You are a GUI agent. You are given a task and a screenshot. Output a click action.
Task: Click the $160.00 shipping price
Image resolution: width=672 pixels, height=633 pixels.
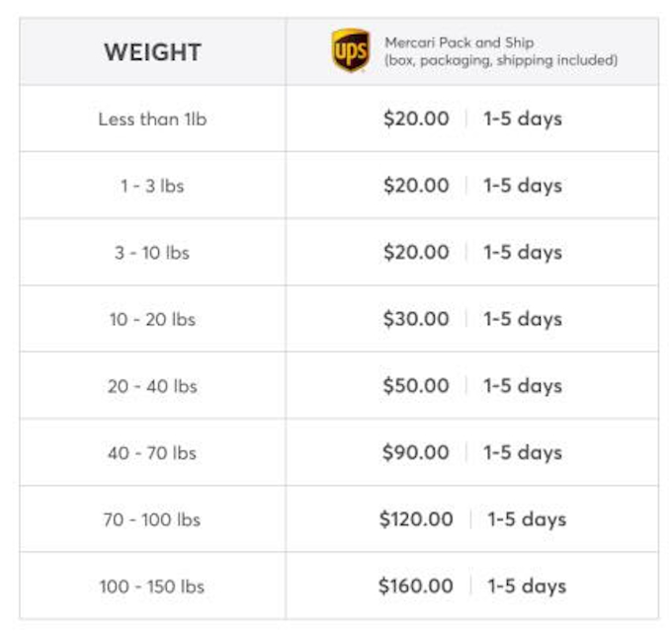coord(416,587)
